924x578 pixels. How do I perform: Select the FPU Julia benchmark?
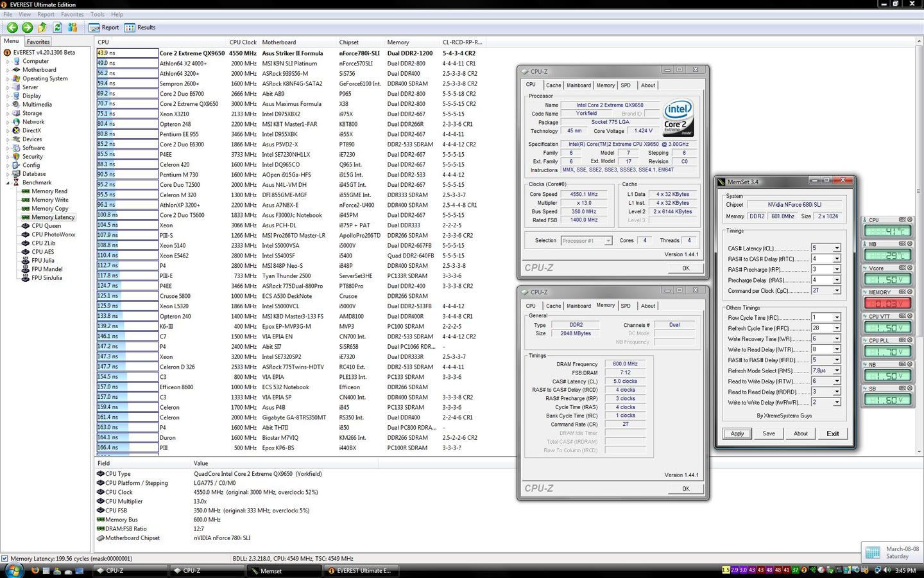click(x=43, y=261)
